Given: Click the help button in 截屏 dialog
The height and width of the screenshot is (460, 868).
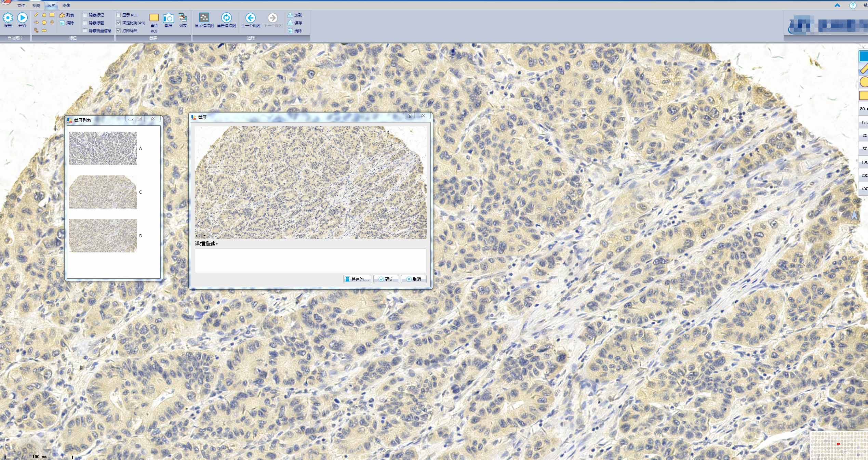Looking at the screenshot, I should pos(410,116).
